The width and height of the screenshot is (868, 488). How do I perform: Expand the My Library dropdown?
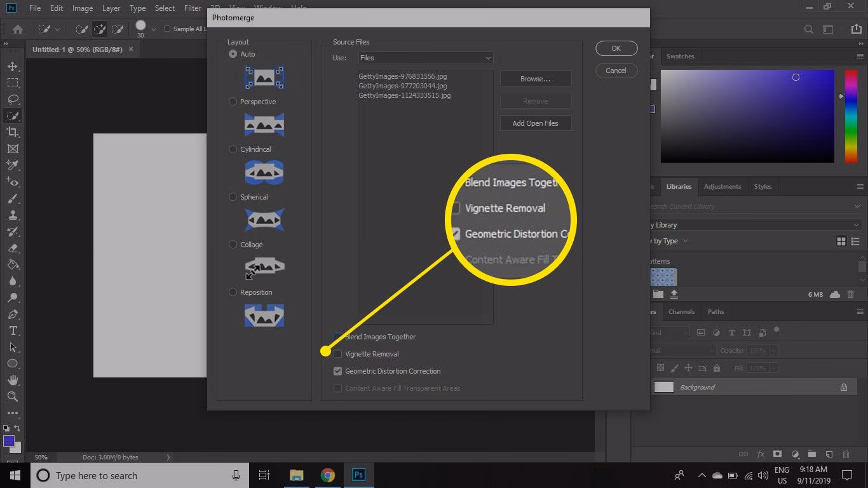coord(856,224)
